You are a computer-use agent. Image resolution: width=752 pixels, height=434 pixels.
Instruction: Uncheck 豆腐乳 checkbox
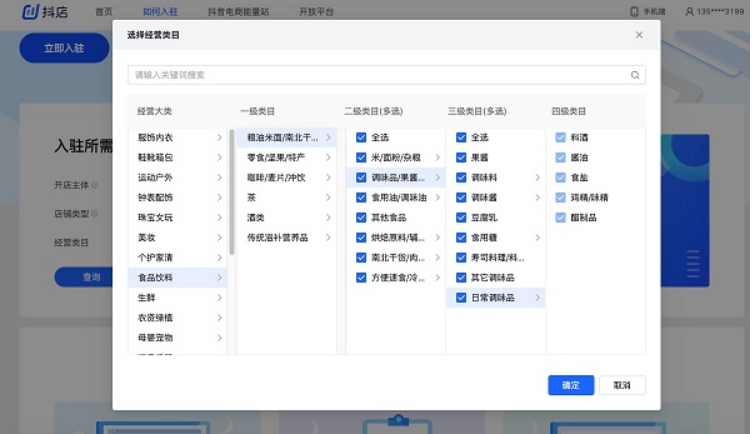coord(461,218)
